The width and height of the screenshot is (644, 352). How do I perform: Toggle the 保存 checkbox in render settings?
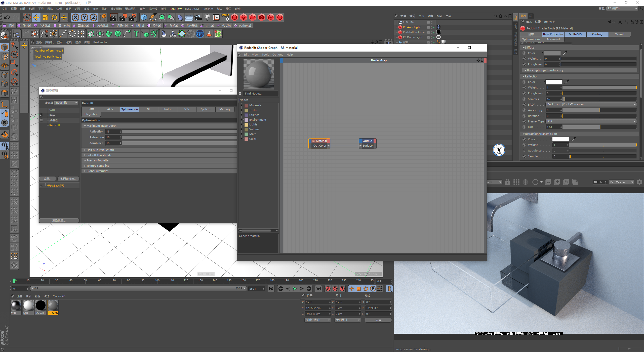[x=42, y=115]
